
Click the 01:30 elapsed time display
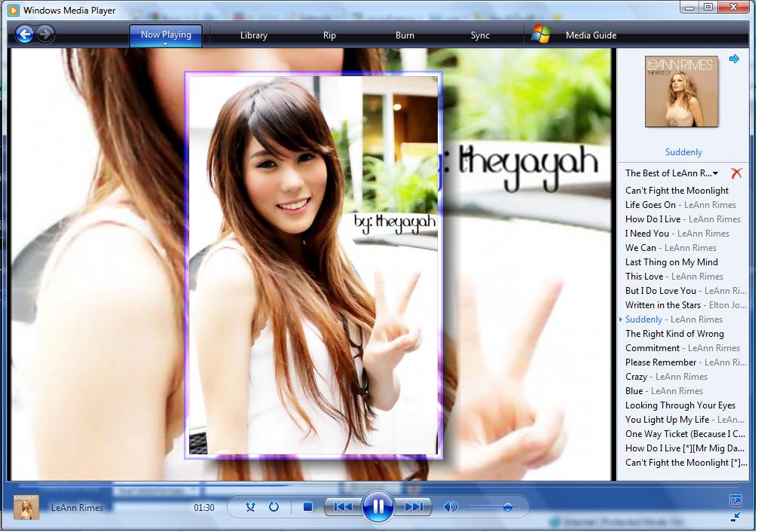[x=204, y=507]
